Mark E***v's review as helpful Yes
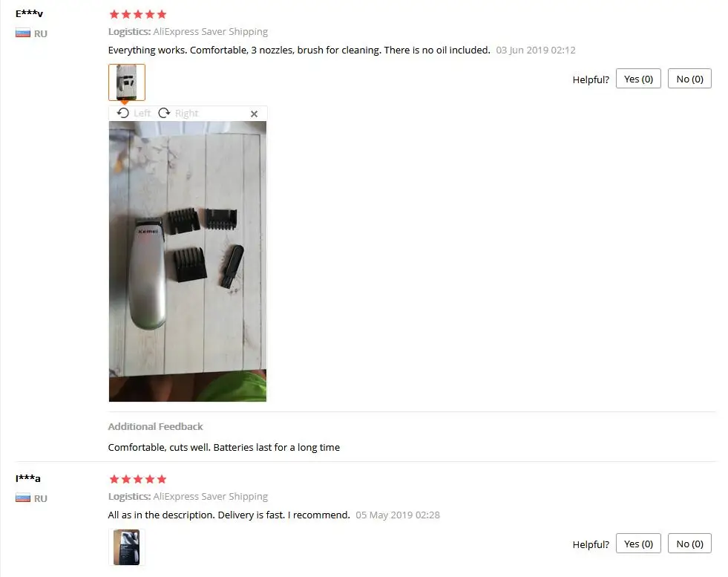This screenshot has width=728, height=577. click(x=638, y=79)
